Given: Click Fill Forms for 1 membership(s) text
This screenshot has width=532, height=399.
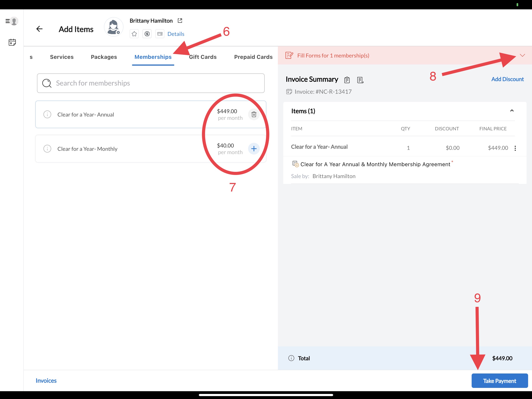Looking at the screenshot, I should [333, 56].
